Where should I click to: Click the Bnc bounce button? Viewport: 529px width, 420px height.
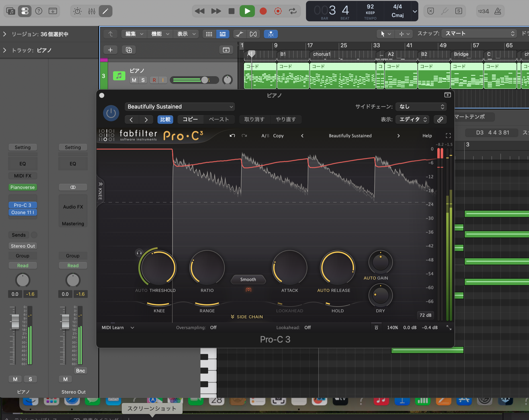(80, 371)
